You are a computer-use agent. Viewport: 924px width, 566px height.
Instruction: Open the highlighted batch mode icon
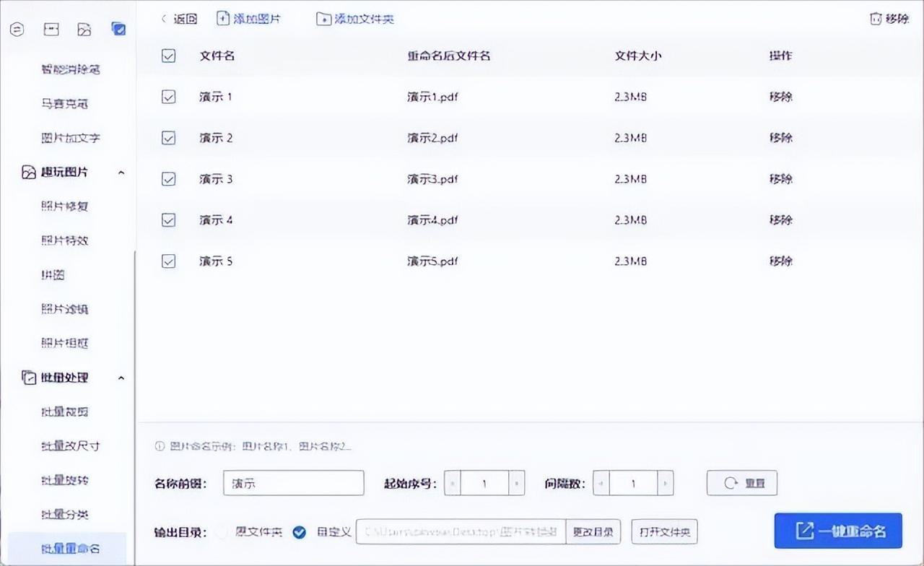(x=118, y=30)
